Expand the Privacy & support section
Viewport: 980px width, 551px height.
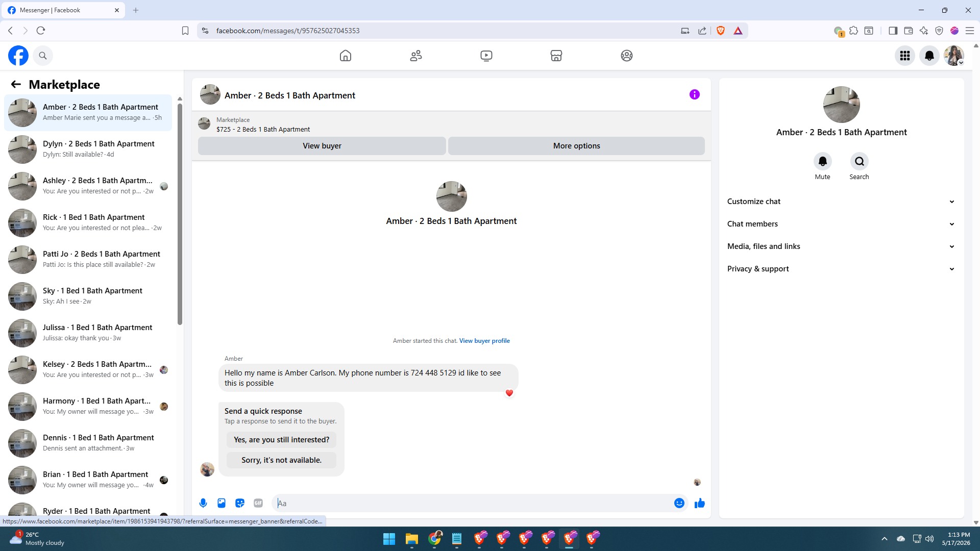[841, 269]
